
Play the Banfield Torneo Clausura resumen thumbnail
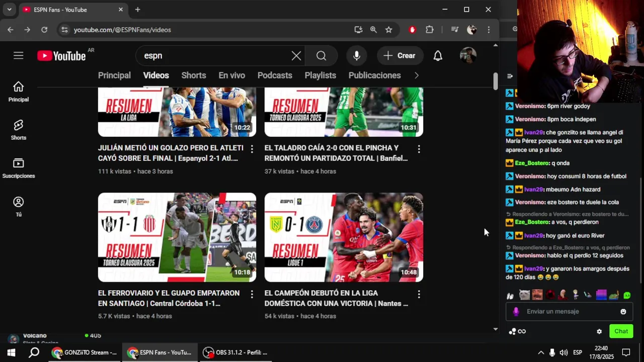click(344, 112)
